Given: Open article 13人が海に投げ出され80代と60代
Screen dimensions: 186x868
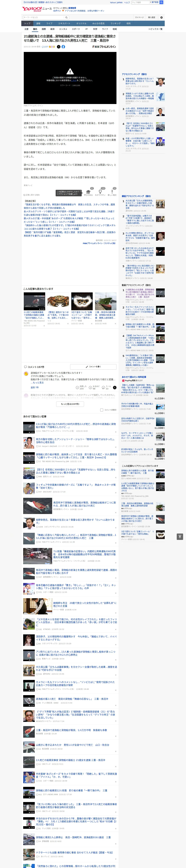Looking at the screenshot, I should point(76,426).
